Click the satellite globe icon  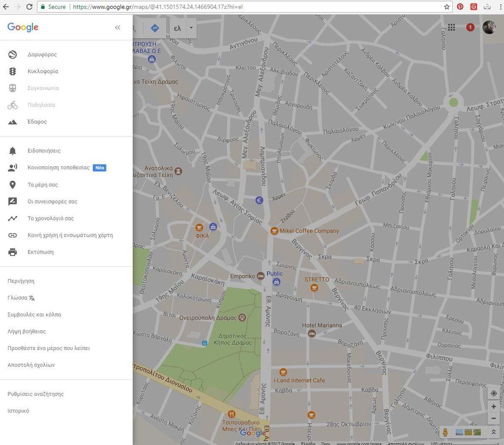coord(12,55)
